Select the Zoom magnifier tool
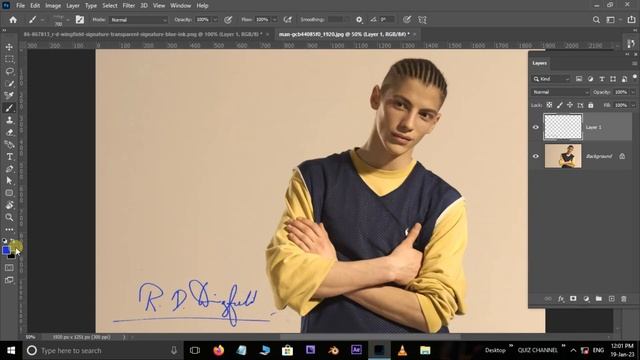Image resolution: width=640 pixels, height=360 pixels. tap(9, 217)
